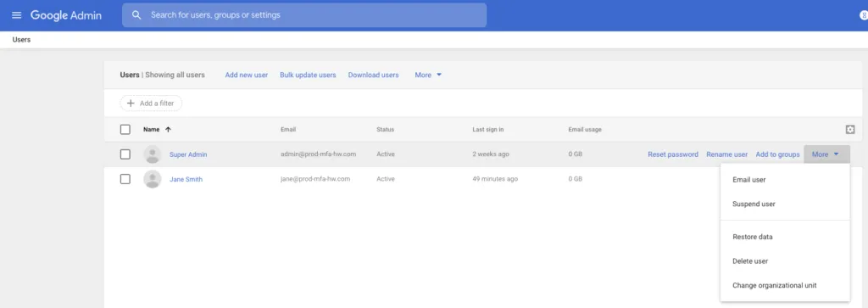
Task: Open Bulk update users
Action: click(x=308, y=75)
